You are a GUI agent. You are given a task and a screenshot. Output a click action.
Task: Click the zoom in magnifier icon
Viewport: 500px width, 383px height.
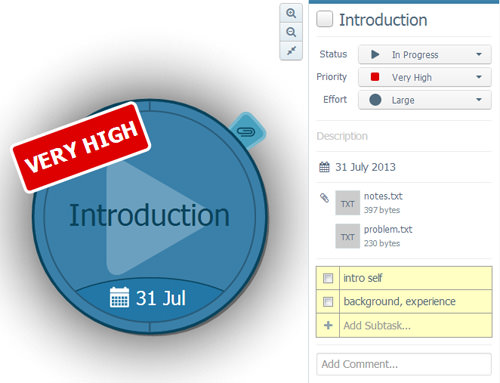291,13
